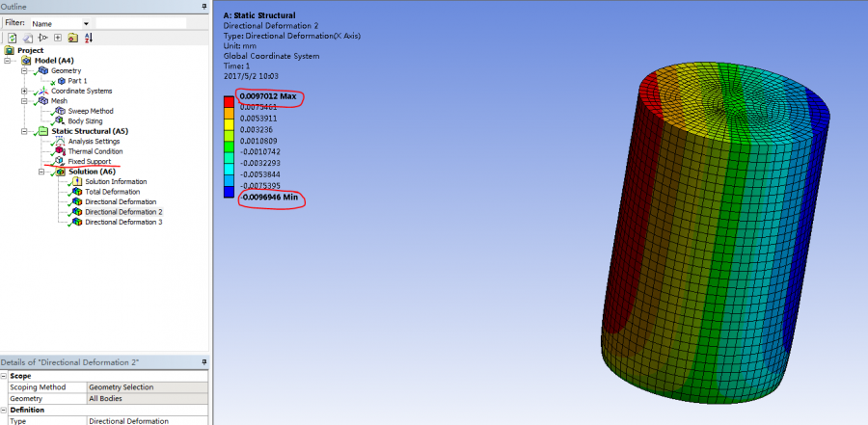This screenshot has width=868, height=425.
Task: Select the Directional Deformation 3 icon
Action: pos(77,222)
